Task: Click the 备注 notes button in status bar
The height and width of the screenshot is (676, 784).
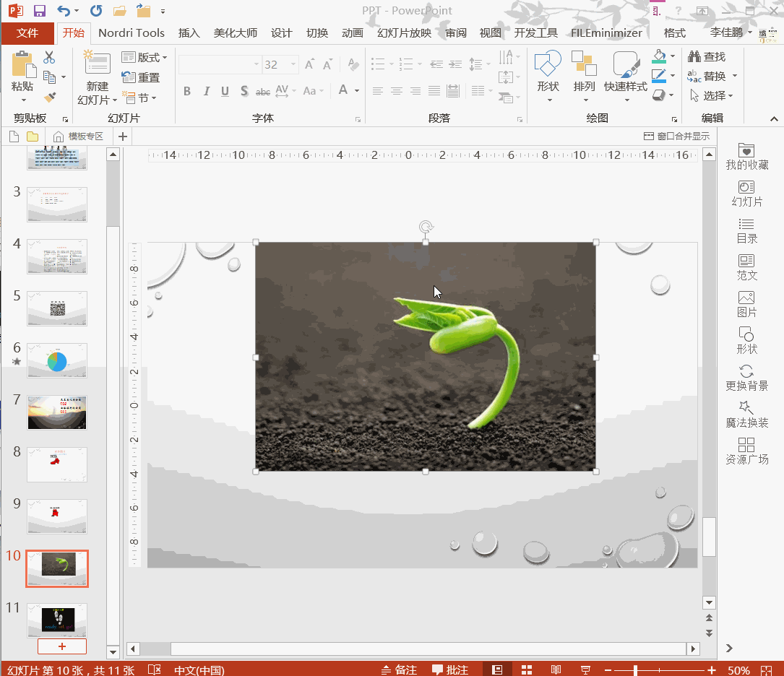Action: click(x=400, y=669)
